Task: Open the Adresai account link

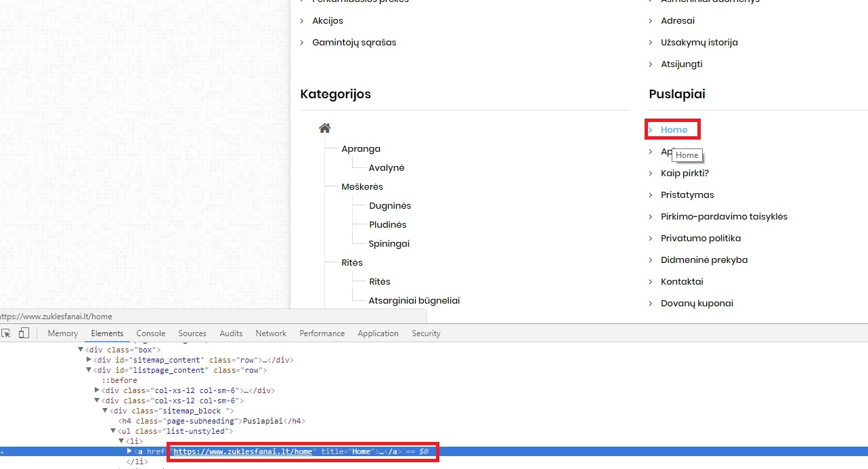Action: (x=678, y=20)
